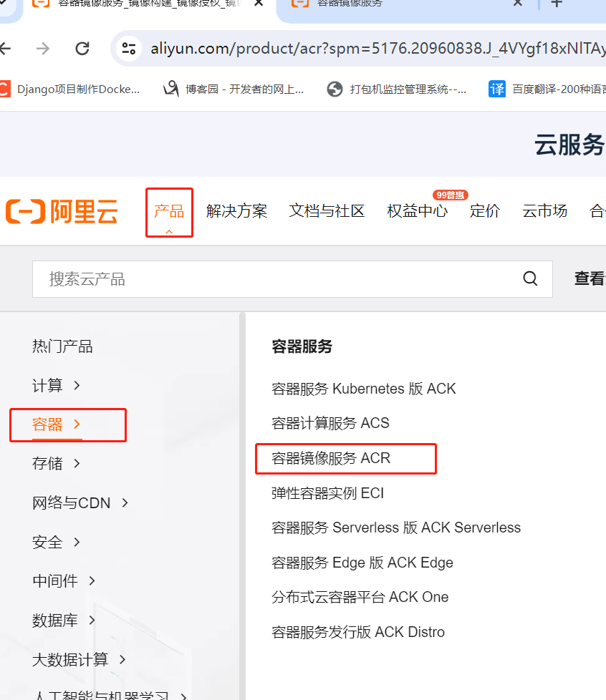Viewport: 606px width, 700px height.
Task: Collapse the 产品 navigation menu
Action: tap(169, 212)
